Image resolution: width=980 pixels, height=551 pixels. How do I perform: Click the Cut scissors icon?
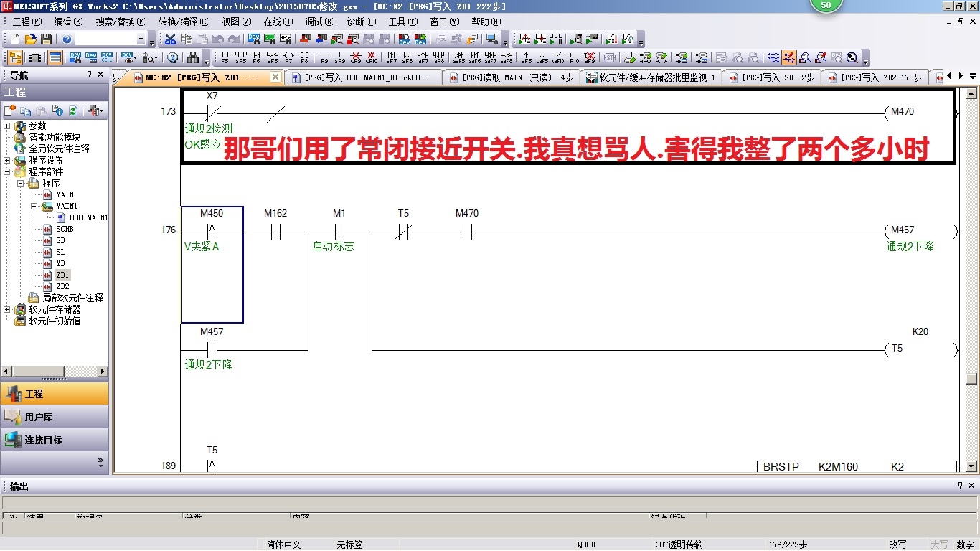(171, 39)
